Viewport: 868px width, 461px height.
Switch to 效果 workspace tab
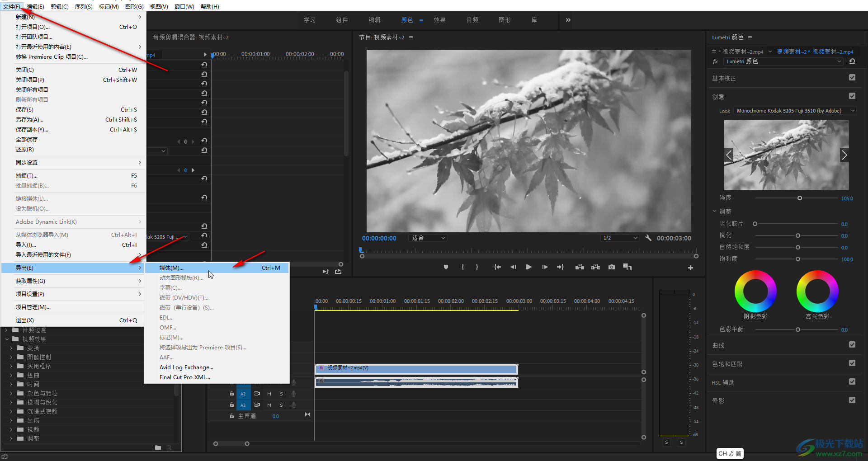[439, 20]
